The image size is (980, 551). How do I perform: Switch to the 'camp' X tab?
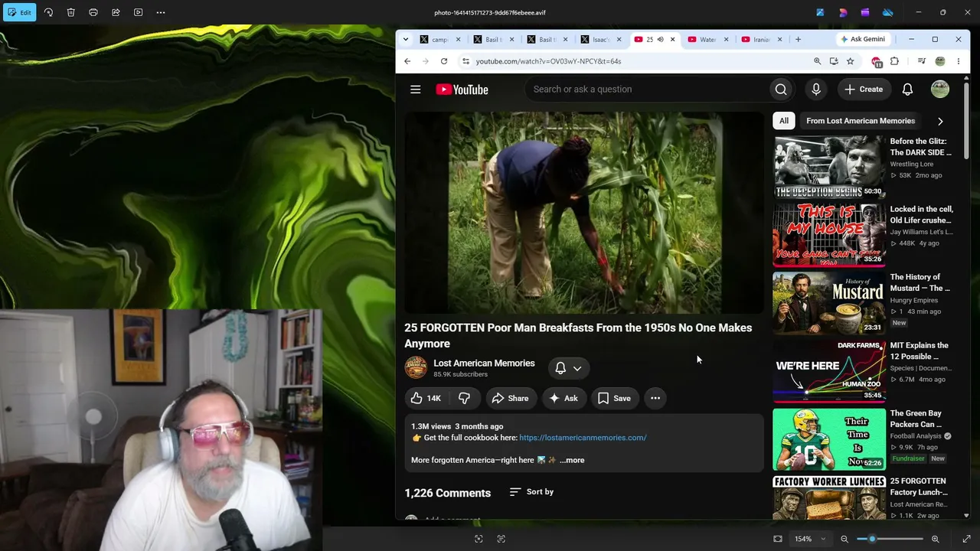[440, 39]
